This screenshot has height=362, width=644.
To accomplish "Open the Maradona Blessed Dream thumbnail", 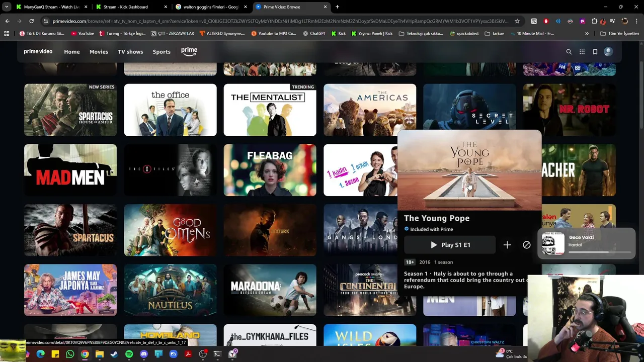I will [270, 290].
